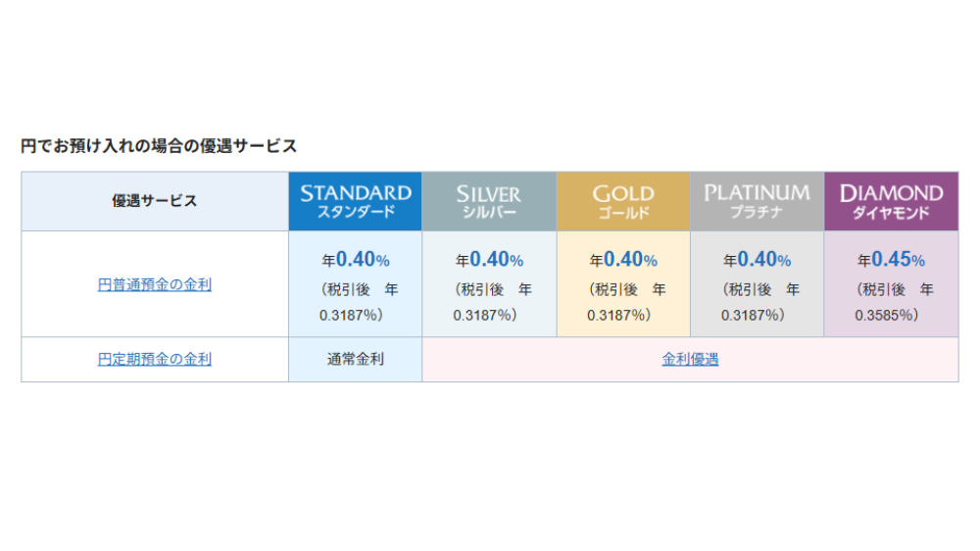Click the Diamond 年0.45% rate cell
The width and height of the screenshot is (980, 551).
(x=891, y=284)
